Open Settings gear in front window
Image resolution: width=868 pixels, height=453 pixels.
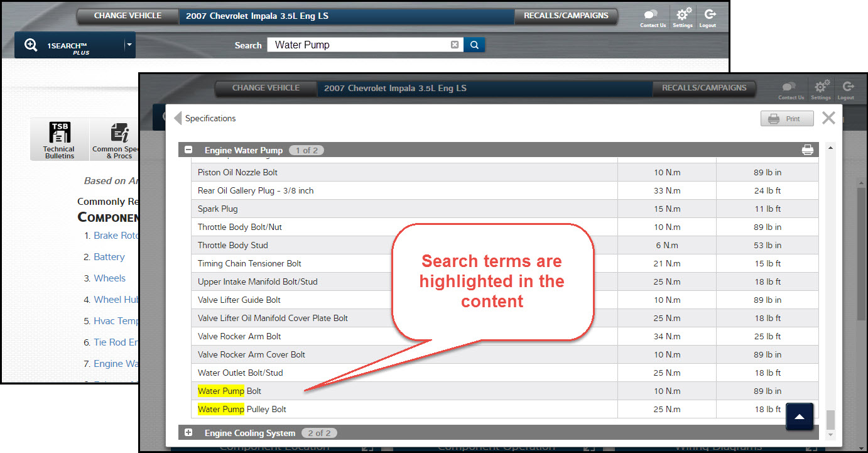click(821, 89)
